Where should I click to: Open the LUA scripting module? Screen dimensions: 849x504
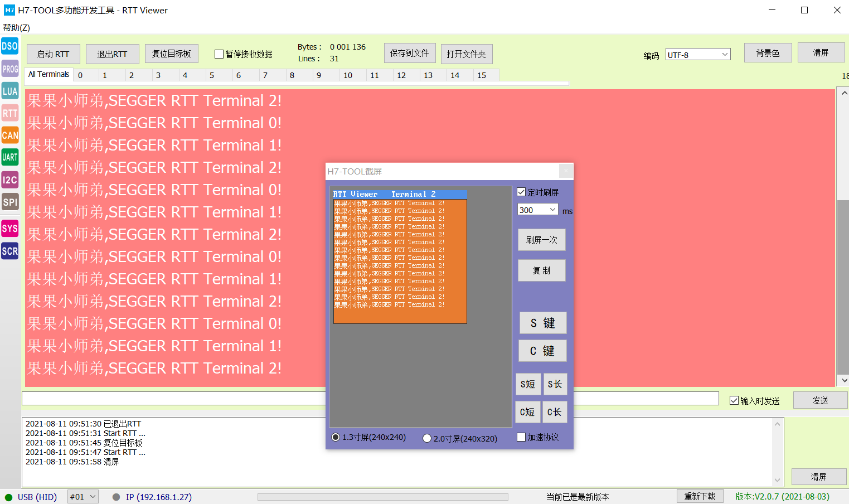[x=9, y=91]
